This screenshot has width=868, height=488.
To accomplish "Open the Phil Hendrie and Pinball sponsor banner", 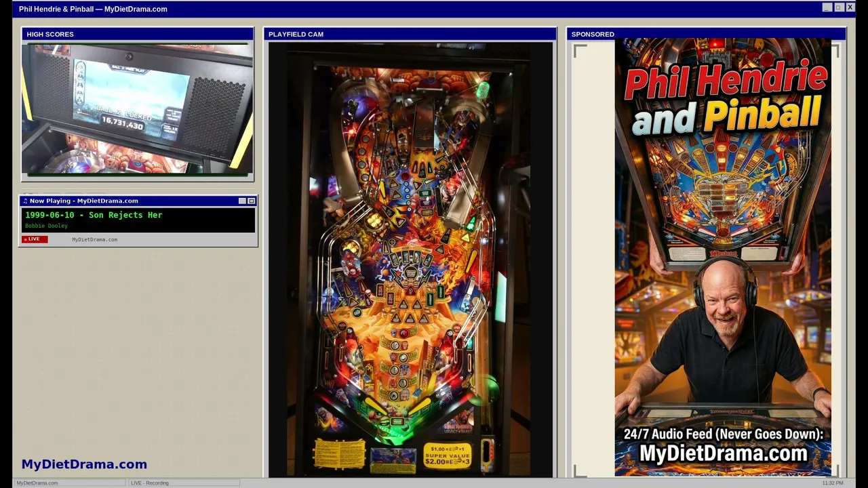I will point(723,258).
